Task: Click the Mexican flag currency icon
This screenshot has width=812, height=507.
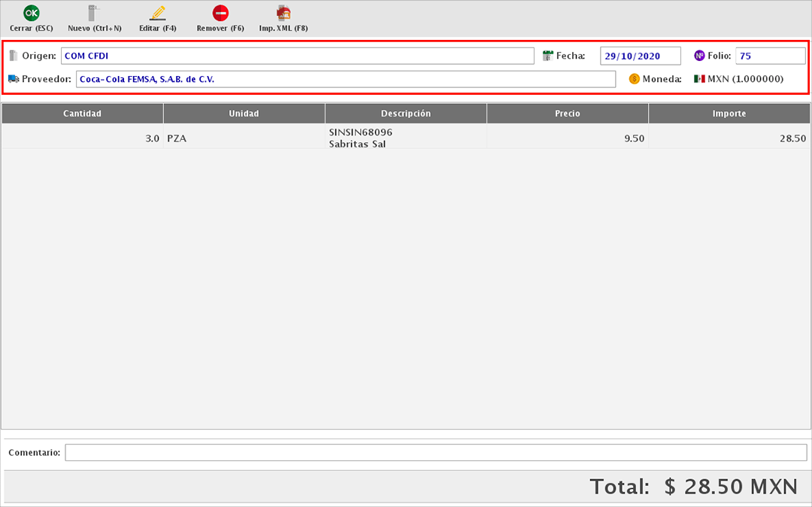Action: tap(699, 79)
